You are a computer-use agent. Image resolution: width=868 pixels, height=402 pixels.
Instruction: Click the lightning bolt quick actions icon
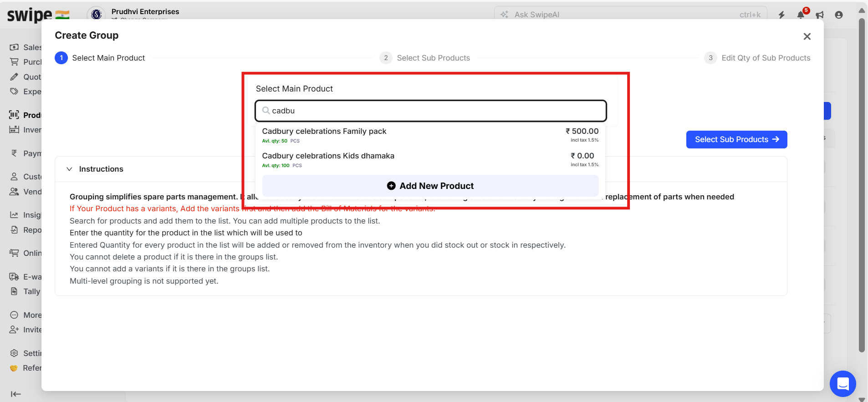781,15
